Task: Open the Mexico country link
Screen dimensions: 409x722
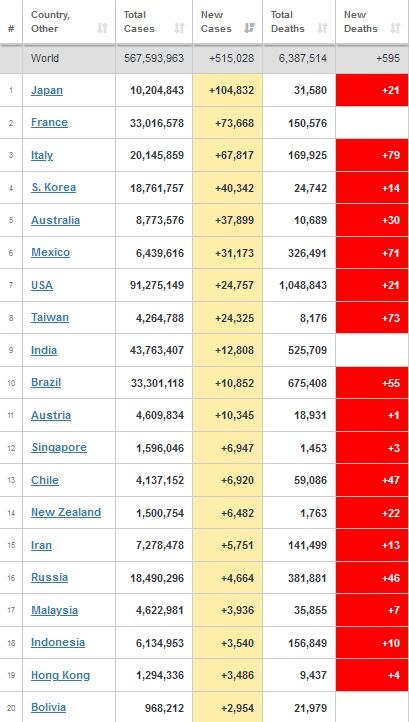Action: 51,252
